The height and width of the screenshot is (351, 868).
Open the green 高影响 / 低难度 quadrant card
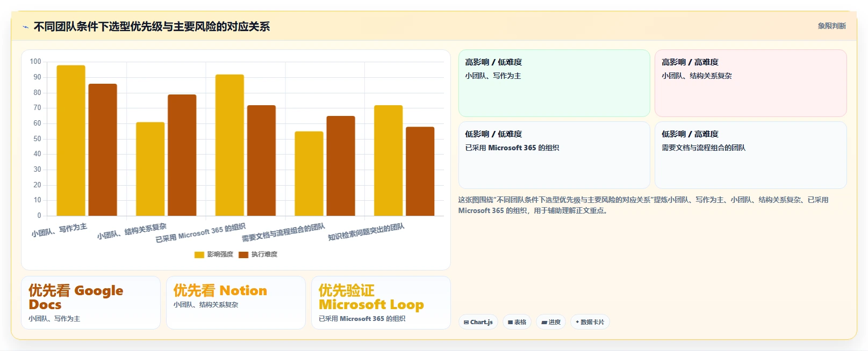pyautogui.click(x=554, y=83)
